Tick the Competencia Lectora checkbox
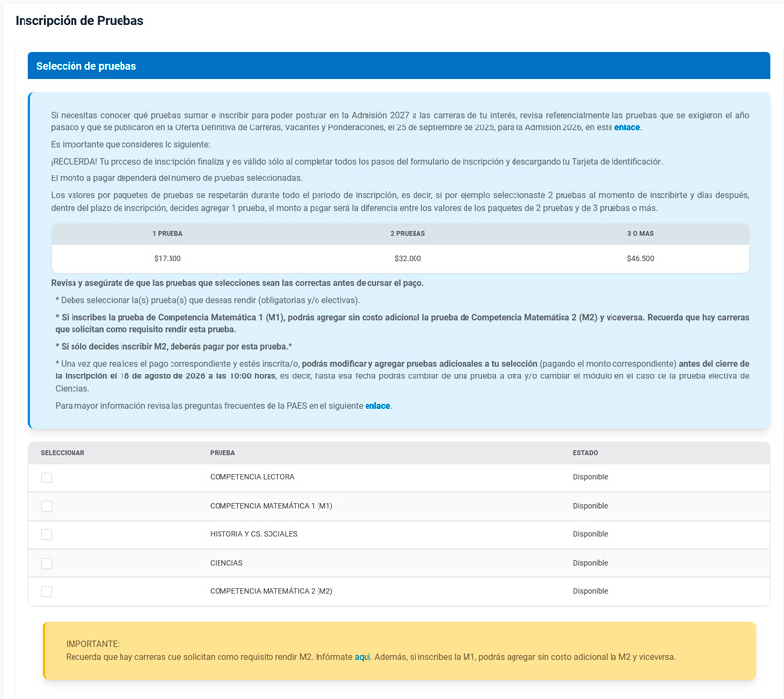The width and height of the screenshot is (784, 699). pos(46,477)
